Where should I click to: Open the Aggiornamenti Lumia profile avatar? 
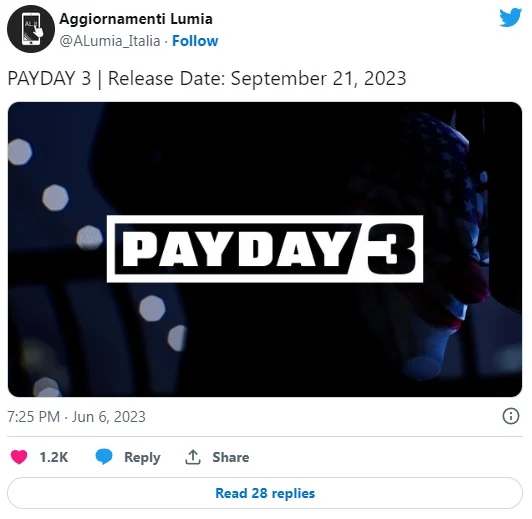pos(31,29)
